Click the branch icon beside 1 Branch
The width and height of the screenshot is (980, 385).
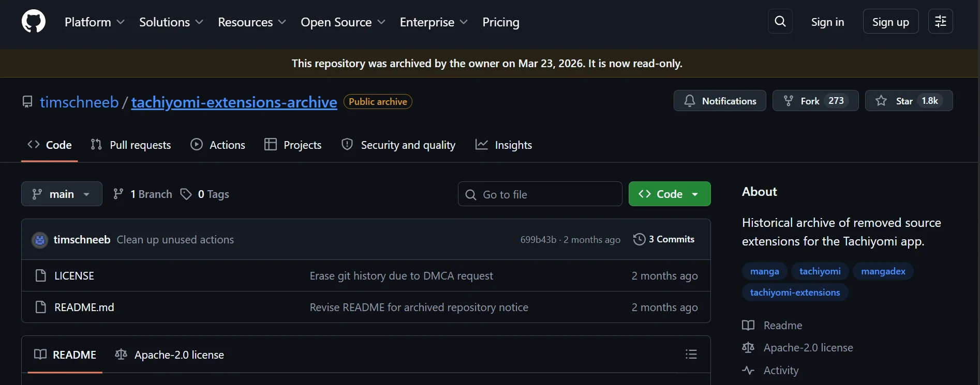118,194
